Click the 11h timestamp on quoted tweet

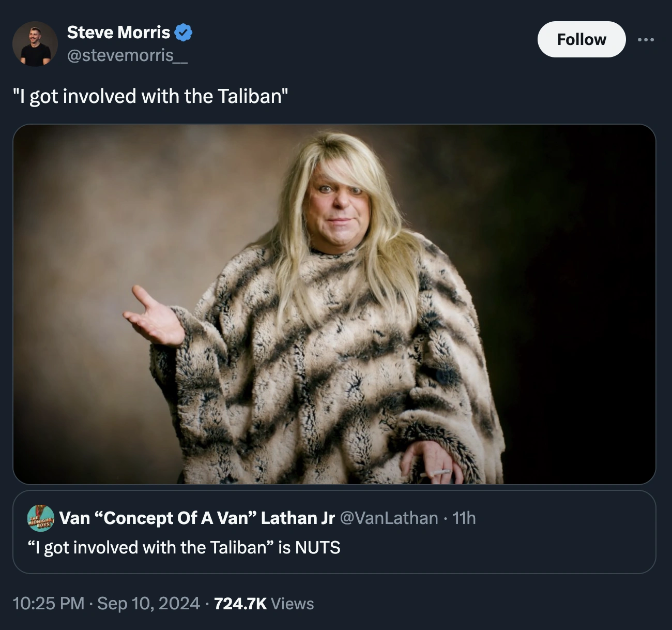(465, 518)
